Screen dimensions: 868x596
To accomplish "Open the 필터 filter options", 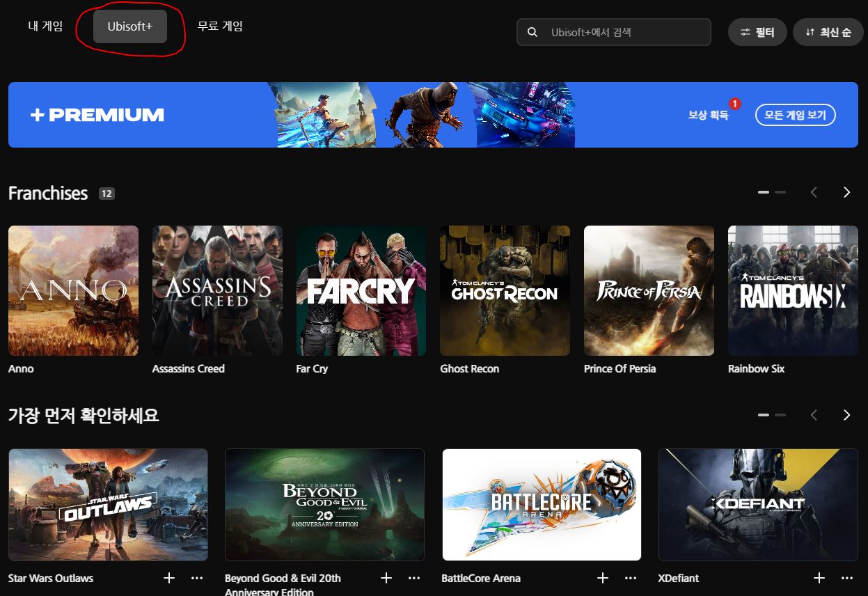I will pyautogui.click(x=757, y=32).
